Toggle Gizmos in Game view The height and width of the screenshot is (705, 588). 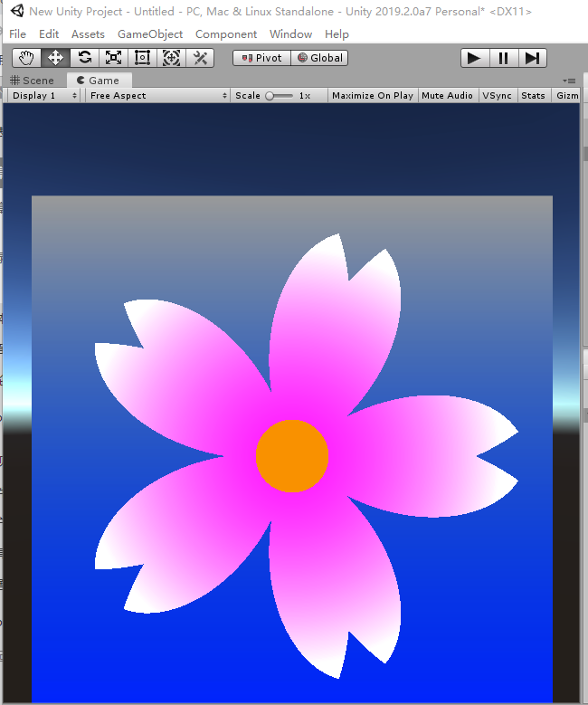(x=567, y=95)
